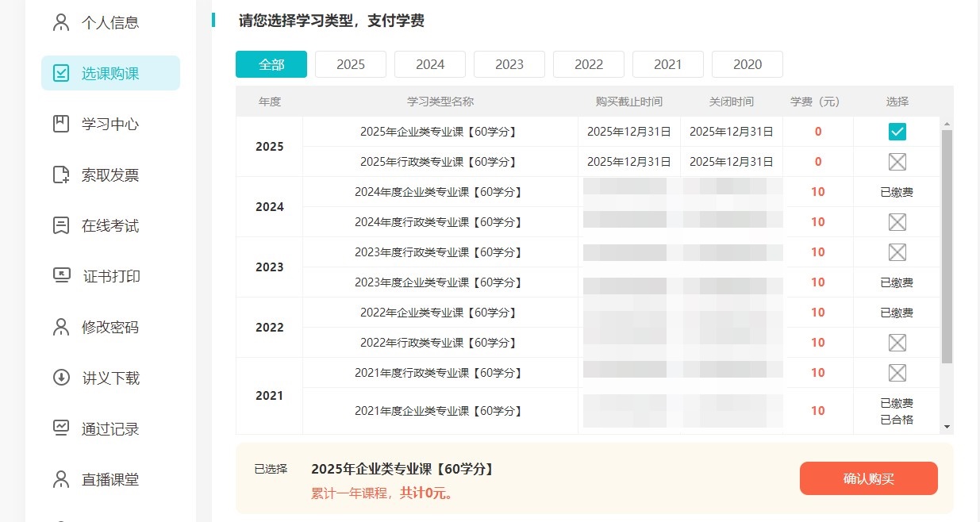980x522 pixels.
Task: Click the 索取发票 invoice icon
Action: point(61,175)
